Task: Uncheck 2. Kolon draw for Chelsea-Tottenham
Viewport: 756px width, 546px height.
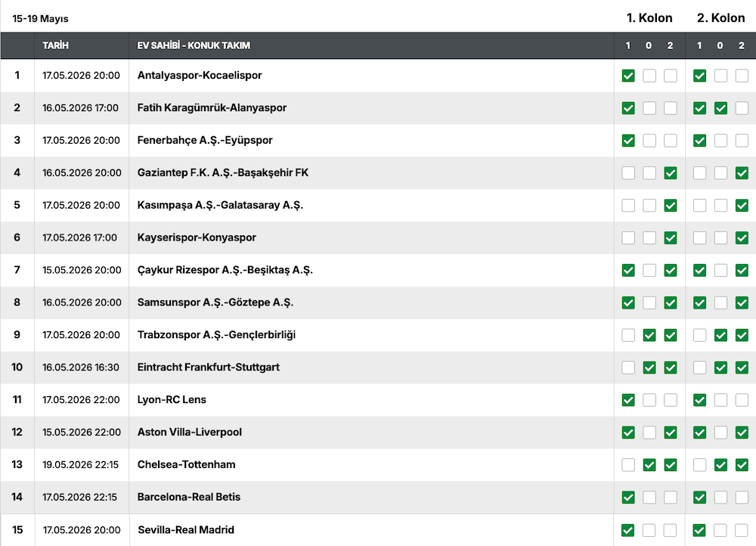Action: pos(720,464)
